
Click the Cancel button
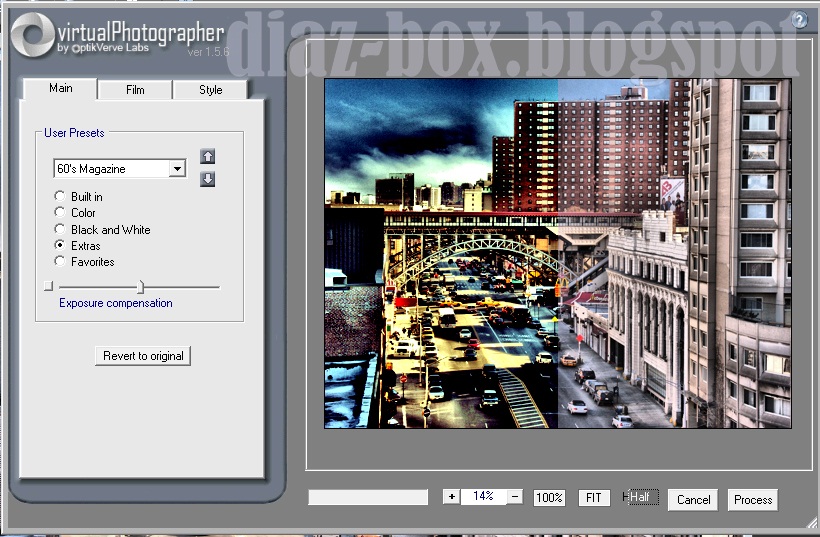pyautogui.click(x=693, y=500)
